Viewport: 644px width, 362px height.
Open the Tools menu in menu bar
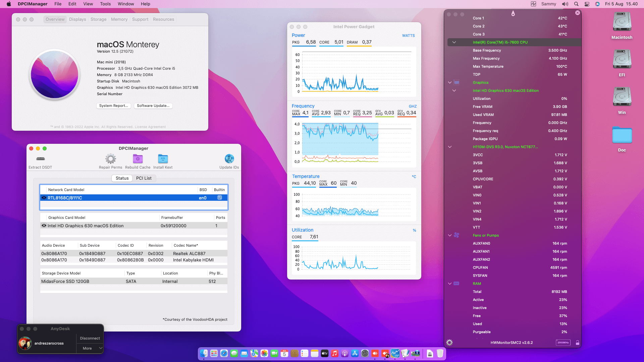tap(105, 4)
